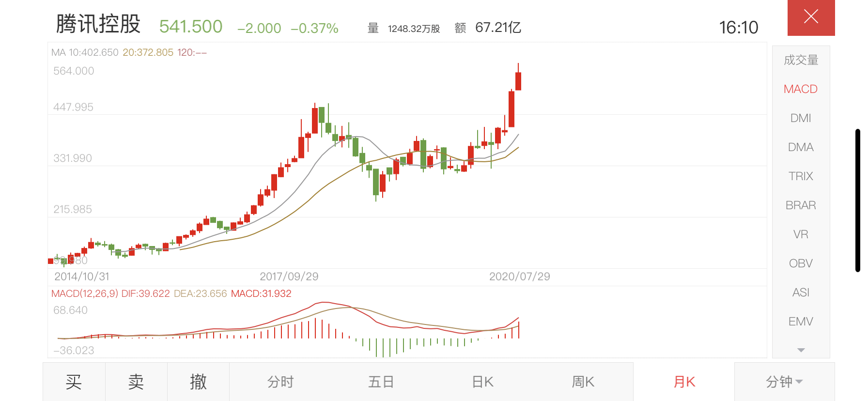
Task: Click the turnover value 67.21亿
Action: tap(498, 27)
